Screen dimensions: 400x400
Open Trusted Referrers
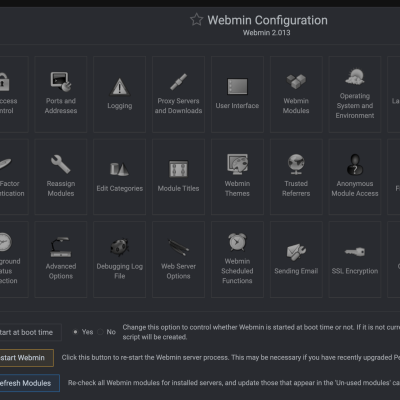tap(296, 177)
